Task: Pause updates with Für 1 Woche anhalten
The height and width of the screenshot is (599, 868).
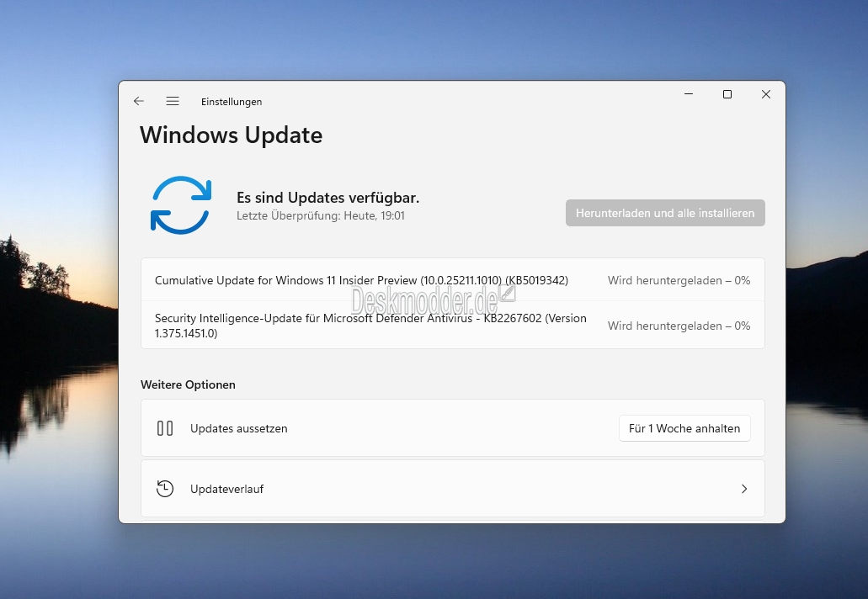Action: [x=684, y=428]
